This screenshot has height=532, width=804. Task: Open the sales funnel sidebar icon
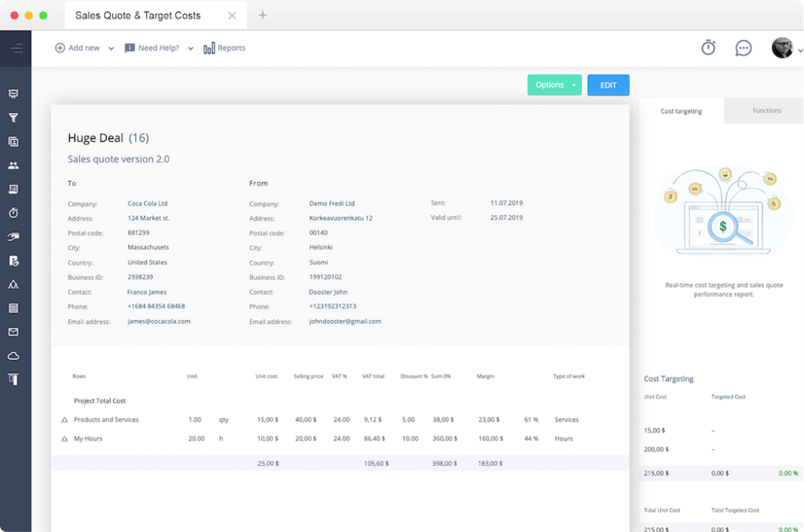[14, 118]
